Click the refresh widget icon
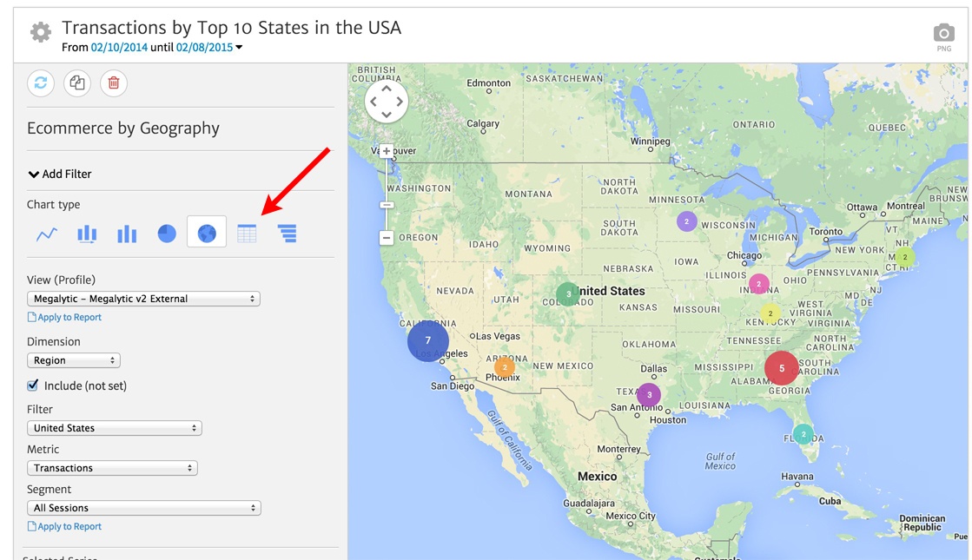 click(41, 83)
